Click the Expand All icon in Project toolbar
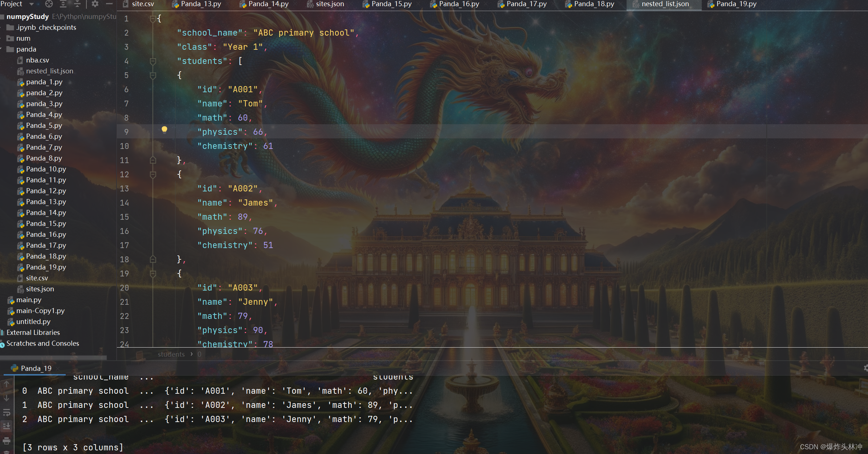868x454 pixels. coord(63,4)
